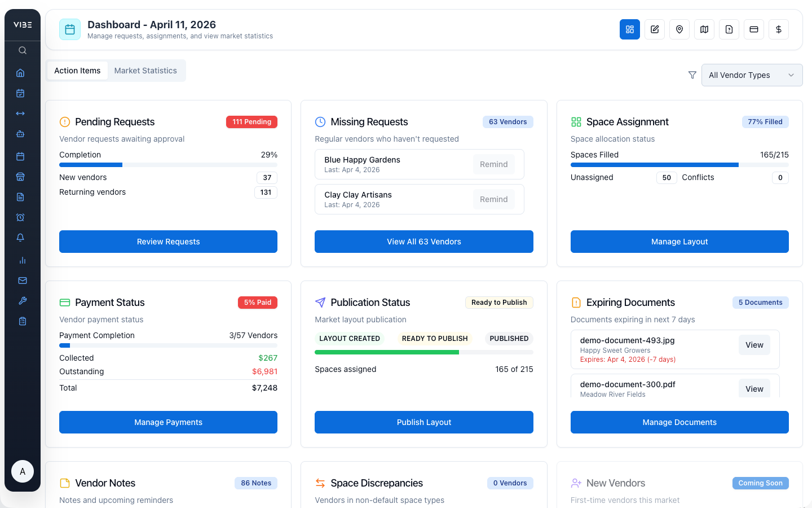Open search from the sidebar
Image resolution: width=812 pixels, height=508 pixels.
click(x=22, y=50)
